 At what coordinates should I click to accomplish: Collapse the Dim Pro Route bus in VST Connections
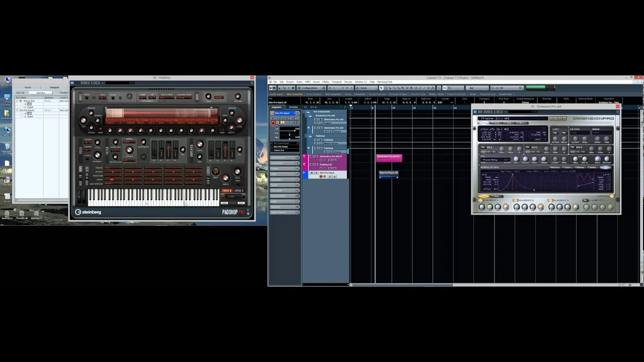point(17,110)
